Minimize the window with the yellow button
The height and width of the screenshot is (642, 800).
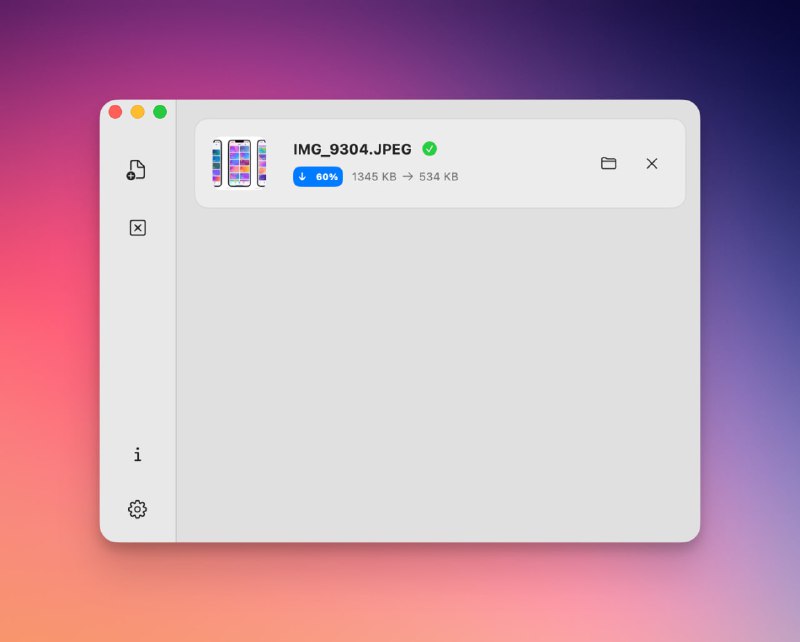(x=137, y=112)
